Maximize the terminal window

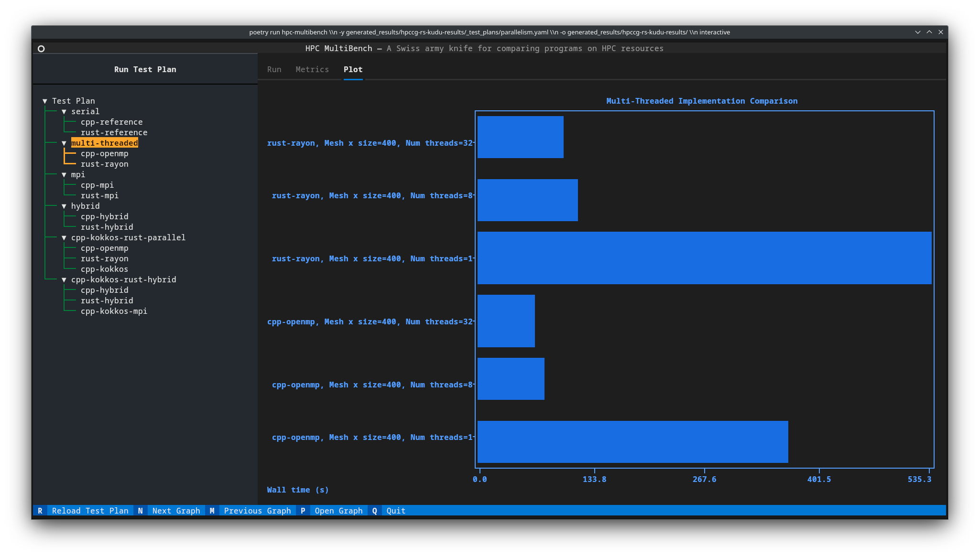(929, 32)
